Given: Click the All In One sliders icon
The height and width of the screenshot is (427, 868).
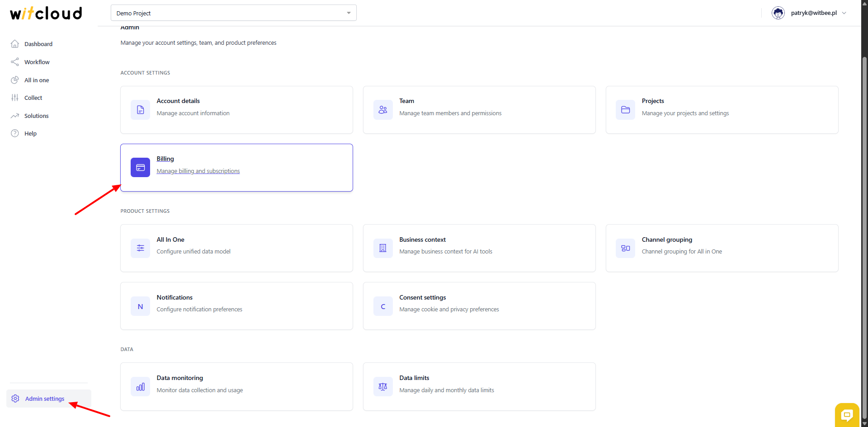Looking at the screenshot, I should click(x=140, y=248).
